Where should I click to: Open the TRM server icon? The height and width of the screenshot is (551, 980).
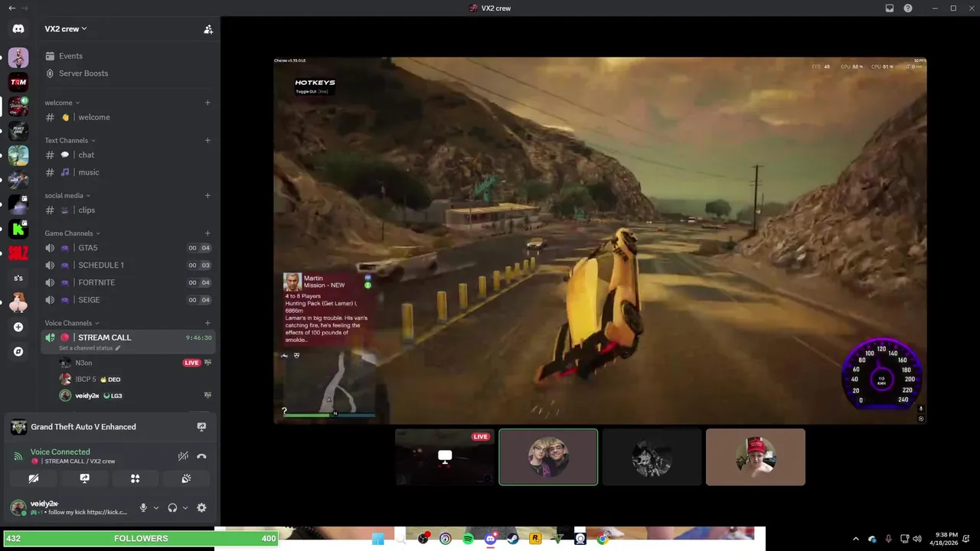[18, 82]
